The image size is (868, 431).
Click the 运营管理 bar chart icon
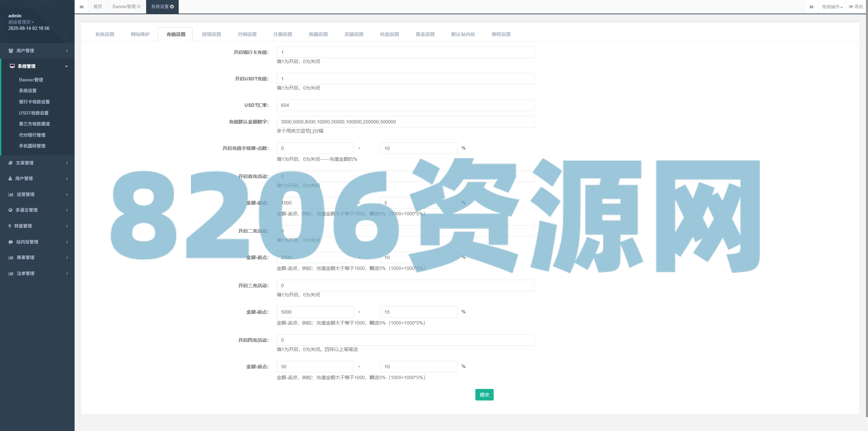coord(11,194)
